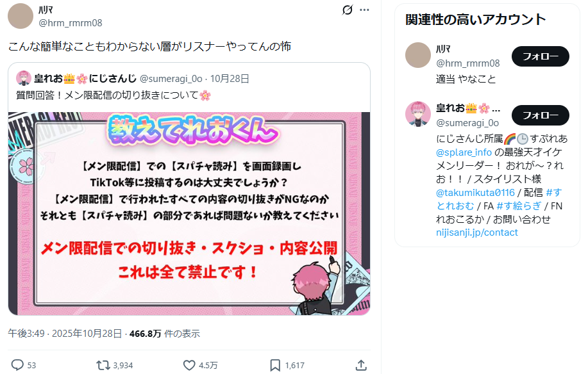Click the reply speech bubble icon

17,365
